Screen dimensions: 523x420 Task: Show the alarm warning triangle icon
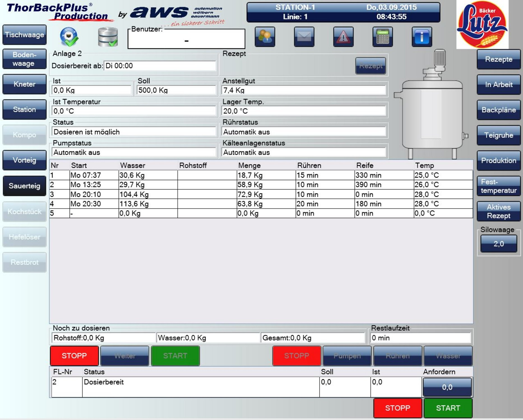click(343, 37)
